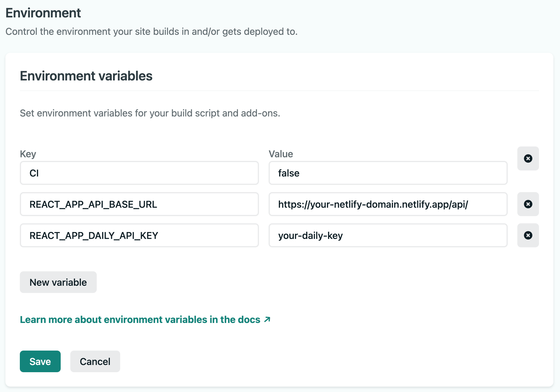The width and height of the screenshot is (560, 392).
Task: Remove the CI environment variable
Action: tap(528, 158)
